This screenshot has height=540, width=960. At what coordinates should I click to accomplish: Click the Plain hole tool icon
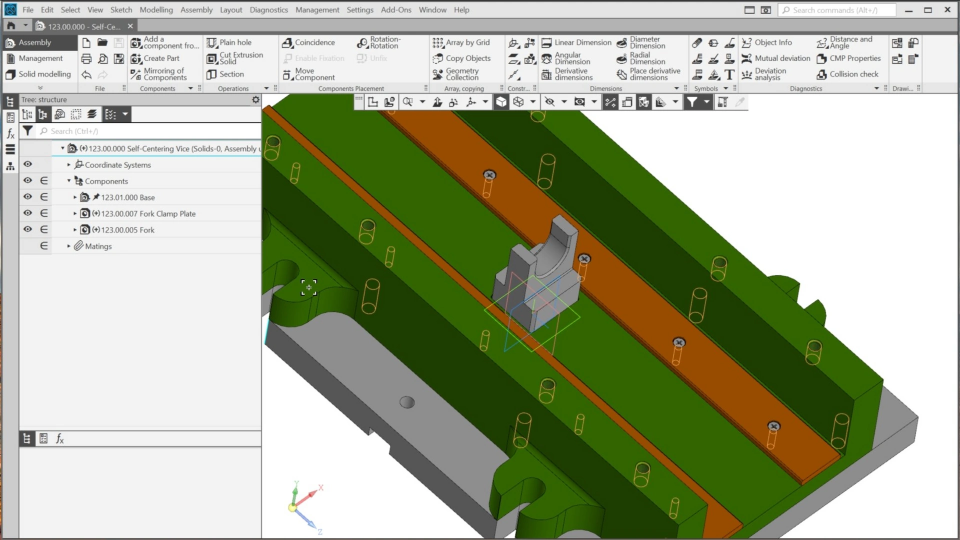click(212, 43)
